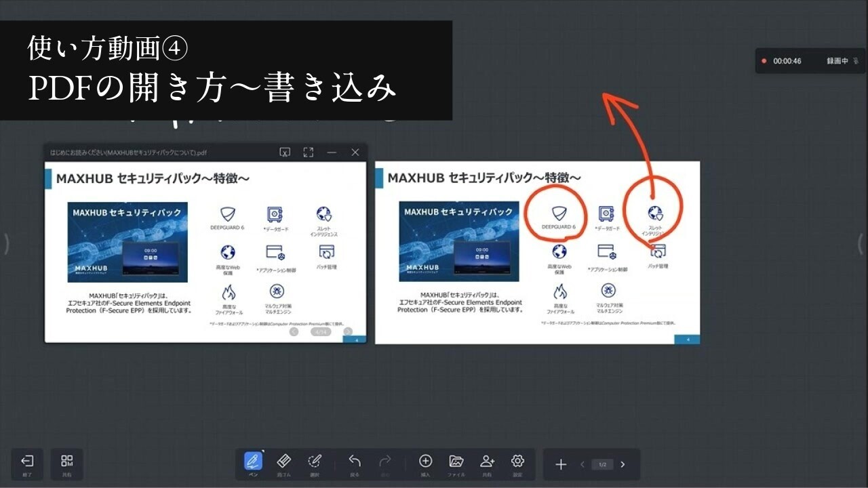Image resolution: width=868 pixels, height=488 pixels.
Task: Open the page overview via 1/2 indicator
Action: [x=601, y=464]
